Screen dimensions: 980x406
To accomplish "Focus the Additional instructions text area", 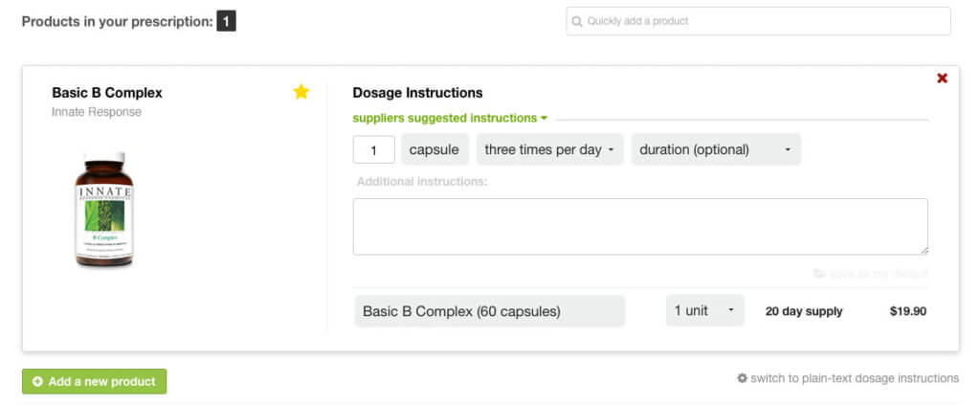I will pyautogui.click(x=640, y=226).
